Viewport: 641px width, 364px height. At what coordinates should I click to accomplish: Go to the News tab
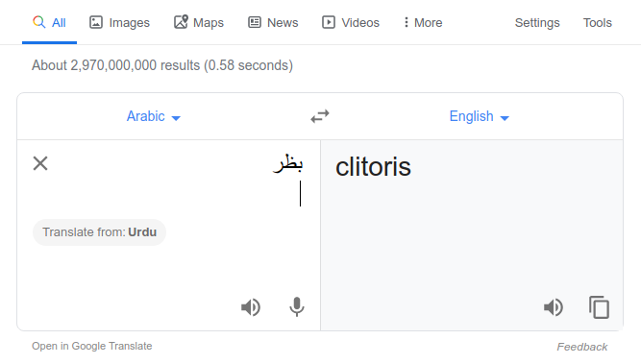tap(273, 22)
